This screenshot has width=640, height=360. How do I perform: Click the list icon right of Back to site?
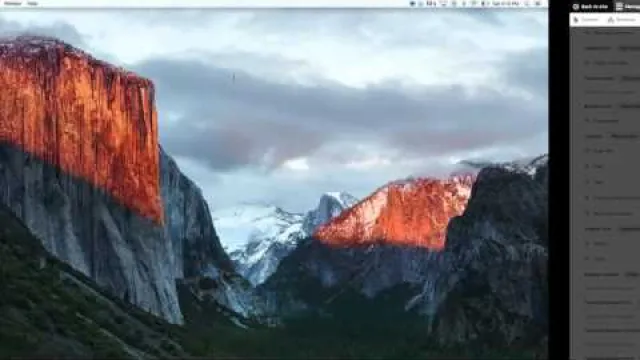(619, 7)
